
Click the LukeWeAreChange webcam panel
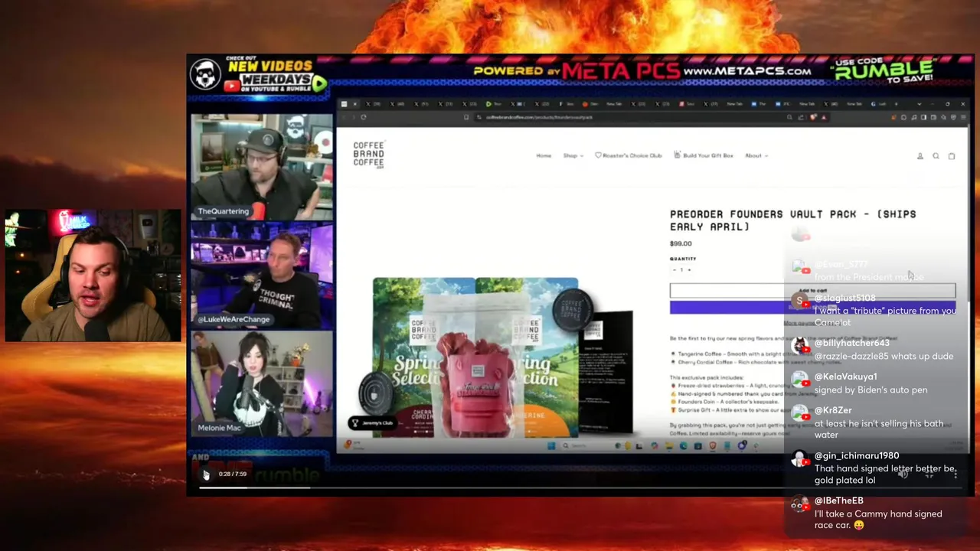click(x=261, y=275)
